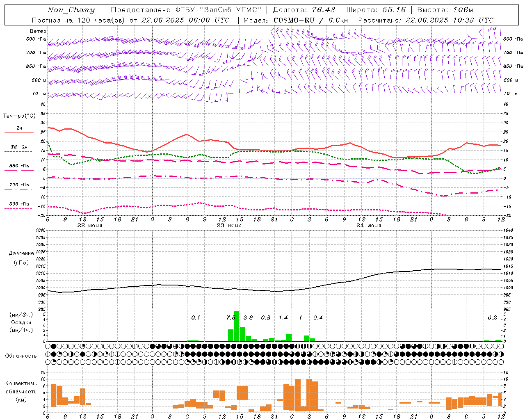This screenshot has width=525, height=420.
Task: Click the 22 июня date label
Action: coord(90,226)
